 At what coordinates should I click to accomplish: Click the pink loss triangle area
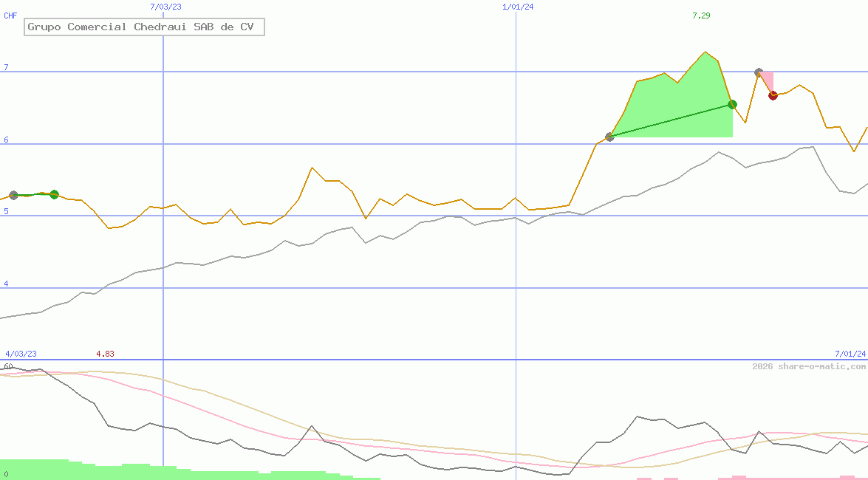click(x=768, y=80)
